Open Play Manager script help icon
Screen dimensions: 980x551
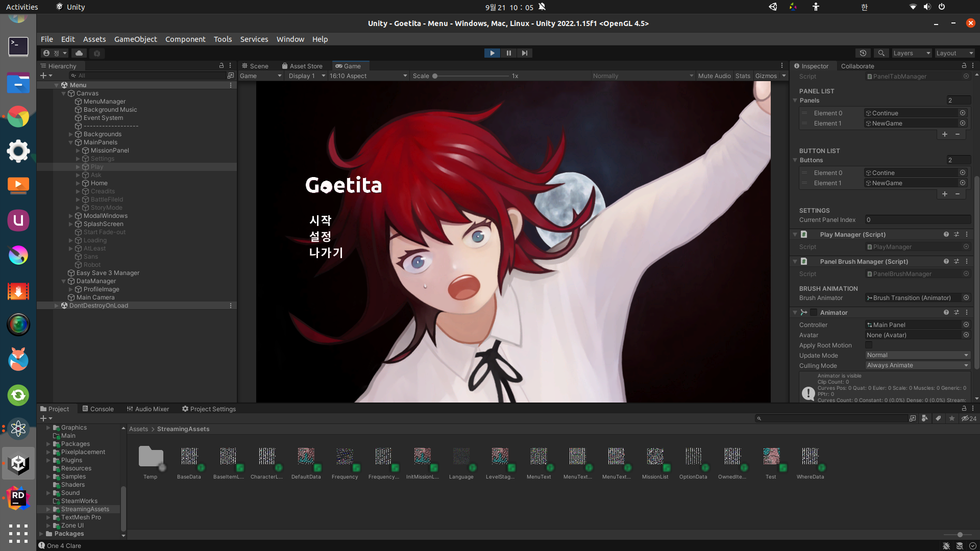pos(946,234)
